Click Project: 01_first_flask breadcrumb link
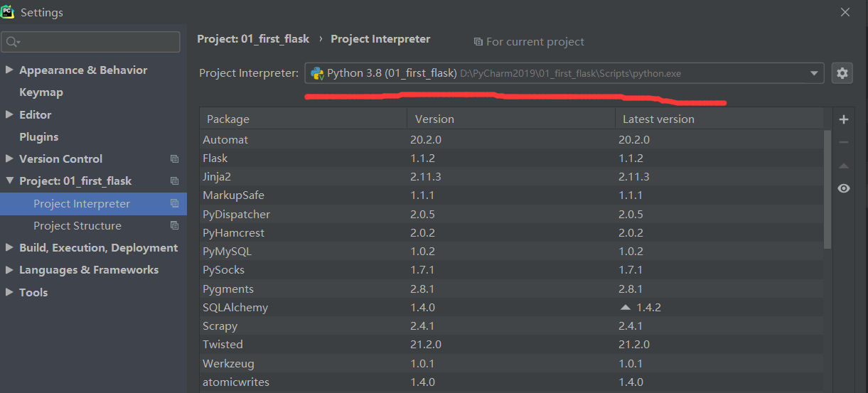The image size is (868, 393). pos(254,39)
